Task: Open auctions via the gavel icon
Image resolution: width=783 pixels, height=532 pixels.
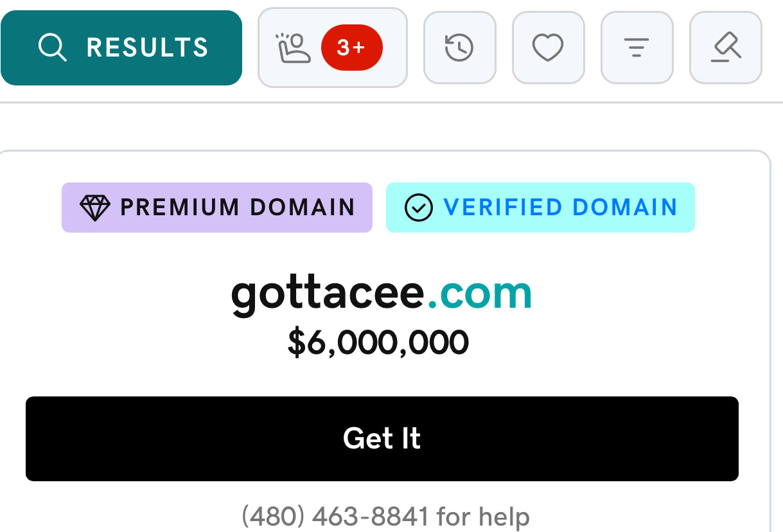Action: tap(726, 48)
